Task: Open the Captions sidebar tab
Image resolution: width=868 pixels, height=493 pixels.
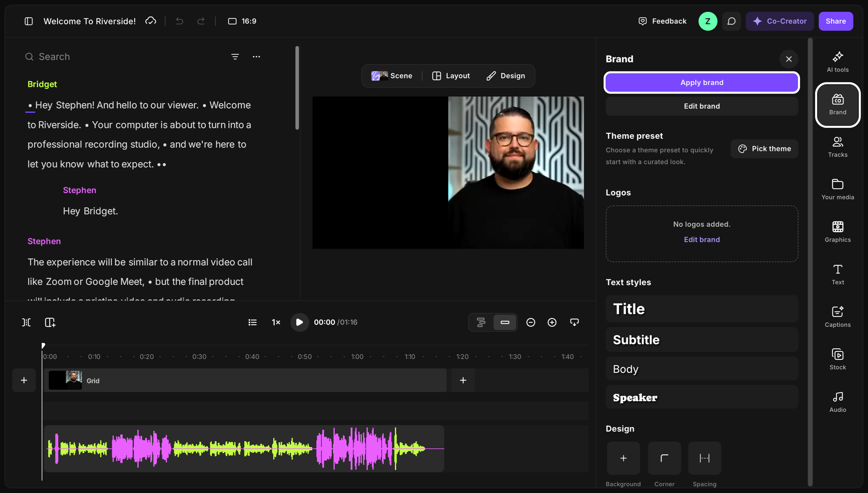Action: click(838, 317)
